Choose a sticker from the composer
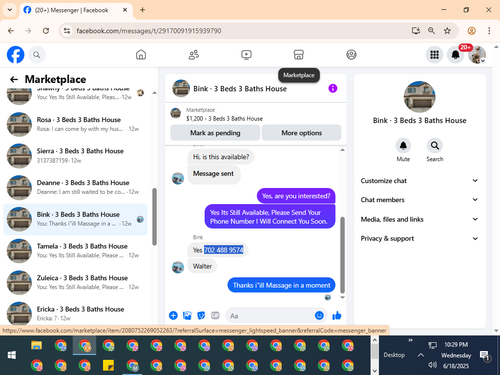 coord(201,315)
